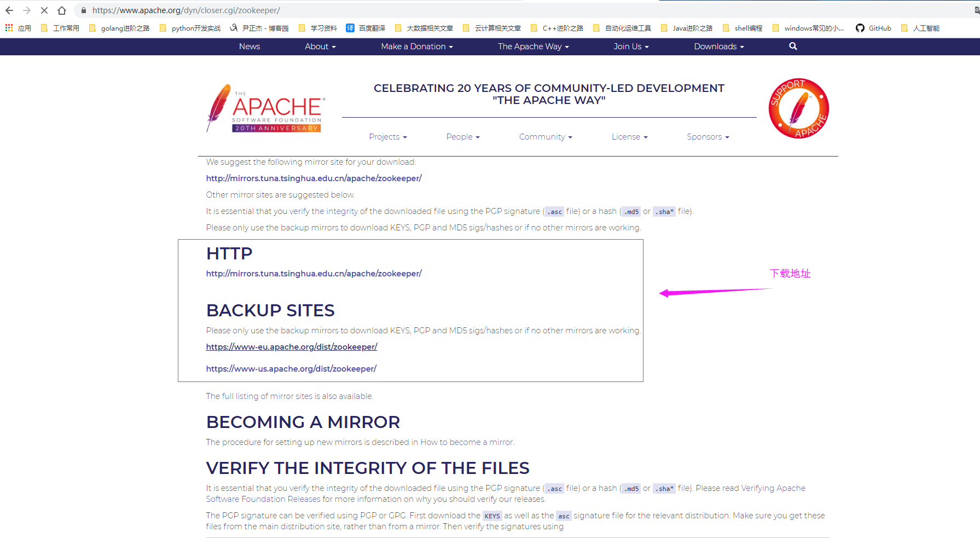Screen dimensions: 980x538
Task: Open the 百度翻译 bookmark
Action: 366,28
